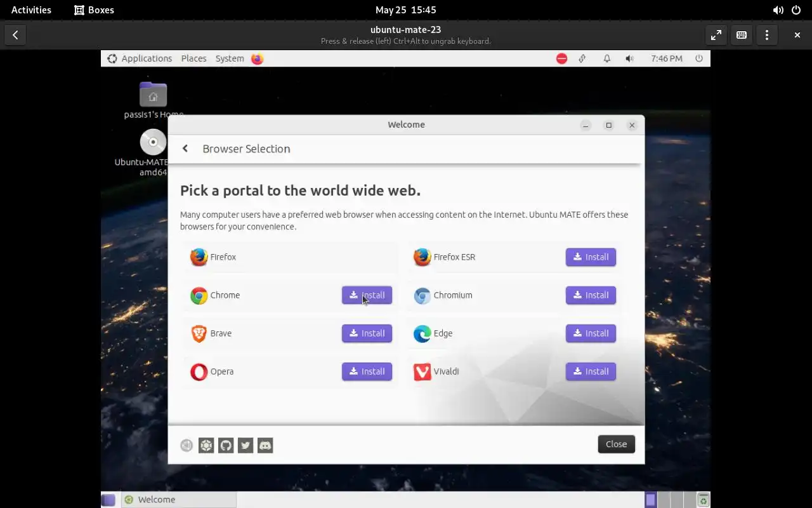Click the Chromium logo icon
The width and height of the screenshot is (812, 508).
pos(422,295)
